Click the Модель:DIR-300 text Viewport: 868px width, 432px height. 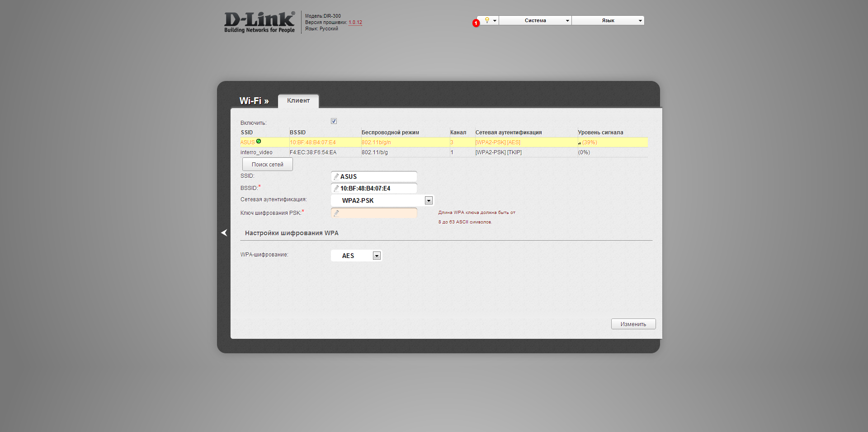(x=323, y=16)
